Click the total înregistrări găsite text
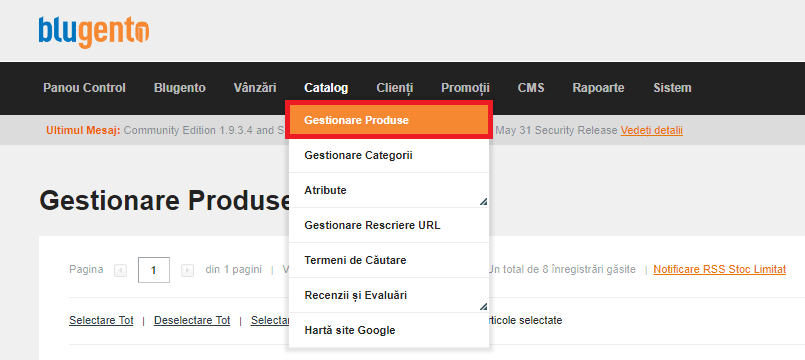This screenshot has height=360, width=805. click(x=562, y=269)
